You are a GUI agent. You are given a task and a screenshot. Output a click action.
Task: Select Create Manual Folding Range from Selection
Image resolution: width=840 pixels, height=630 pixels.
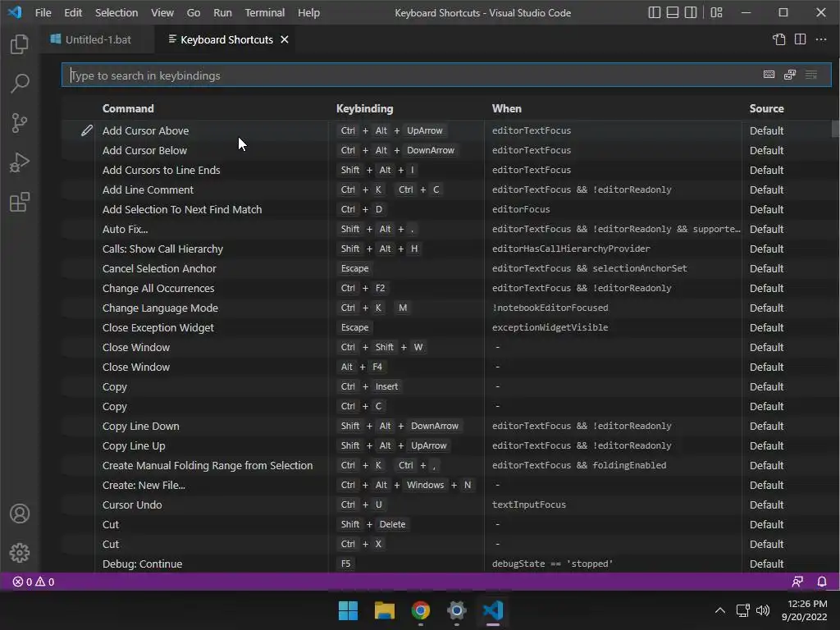[445, 466]
